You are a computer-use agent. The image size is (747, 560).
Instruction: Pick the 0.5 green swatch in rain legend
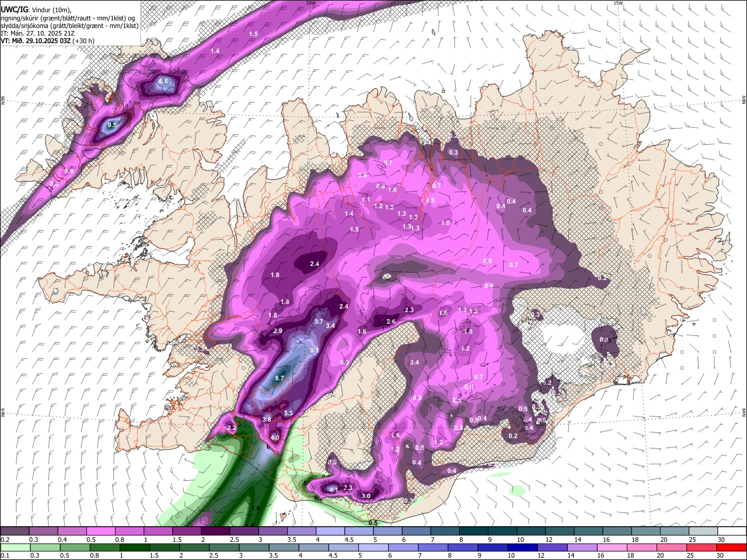coord(74,547)
